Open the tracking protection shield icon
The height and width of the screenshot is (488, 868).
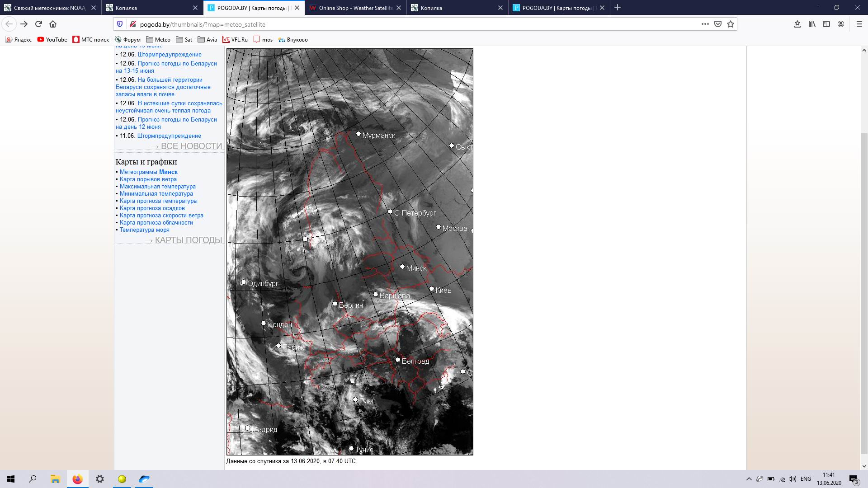(120, 24)
